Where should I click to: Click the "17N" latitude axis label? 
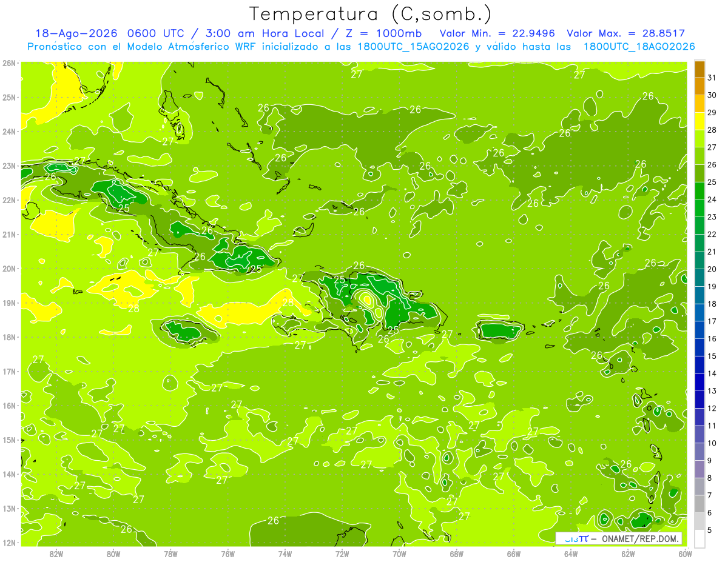[9, 372]
